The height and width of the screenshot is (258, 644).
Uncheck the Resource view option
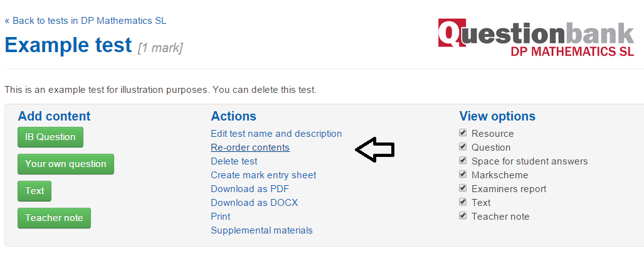pos(463,132)
